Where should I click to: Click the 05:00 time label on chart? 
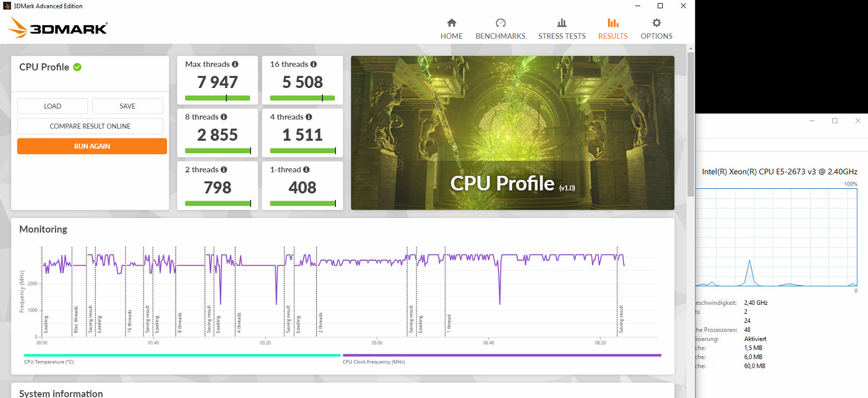click(377, 343)
